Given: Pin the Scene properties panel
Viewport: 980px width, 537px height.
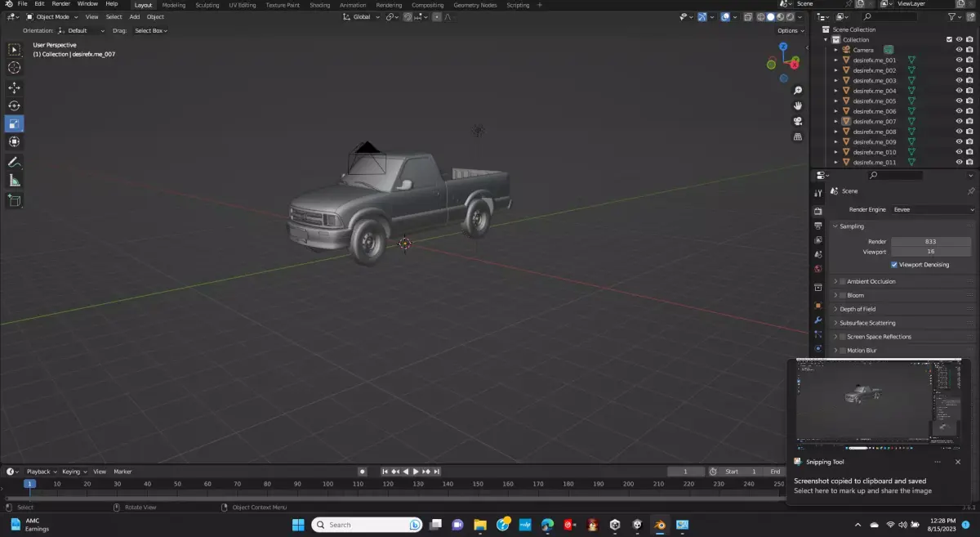Looking at the screenshot, I should point(970,190).
